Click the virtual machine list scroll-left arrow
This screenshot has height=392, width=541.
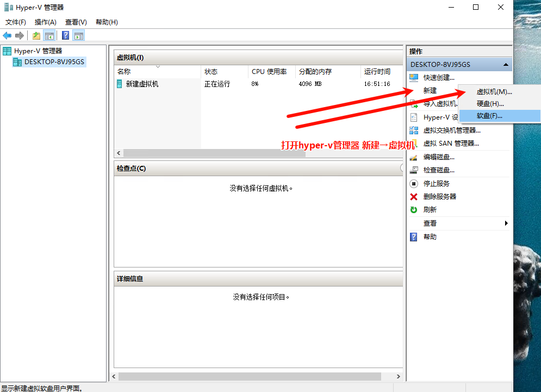pos(119,153)
